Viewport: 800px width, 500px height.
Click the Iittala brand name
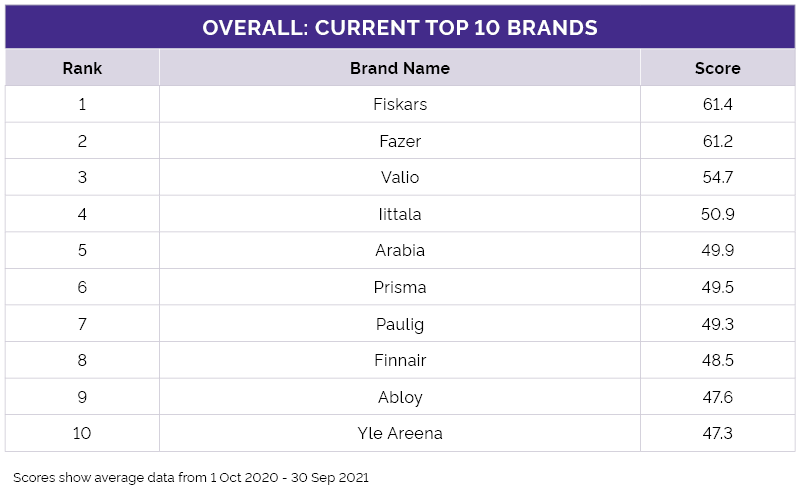pos(399,214)
